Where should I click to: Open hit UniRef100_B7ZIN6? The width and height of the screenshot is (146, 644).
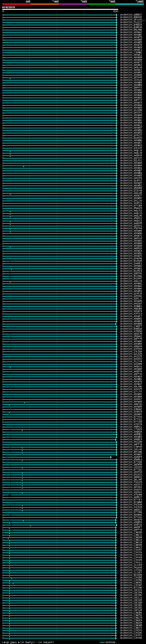(131, 588)
